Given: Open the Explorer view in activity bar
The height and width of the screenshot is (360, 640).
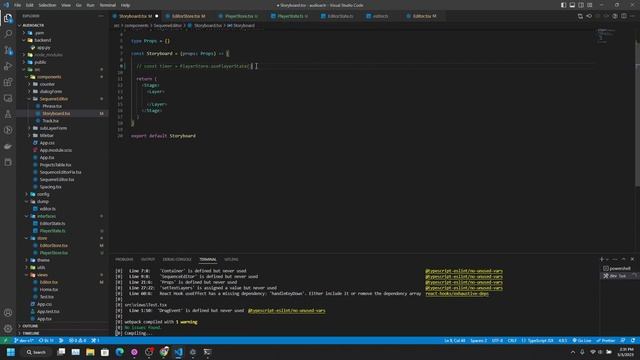Looking at the screenshot, I should coord(8,18).
